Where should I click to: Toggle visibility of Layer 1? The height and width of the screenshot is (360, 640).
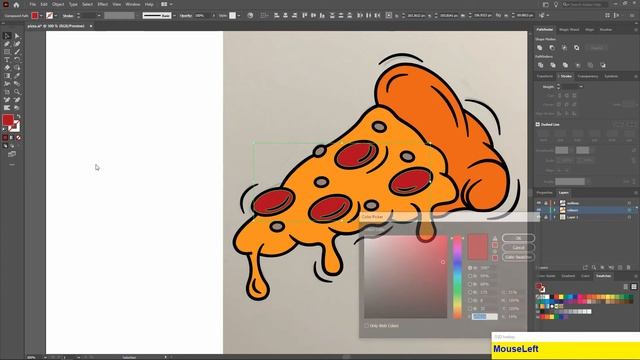538,218
